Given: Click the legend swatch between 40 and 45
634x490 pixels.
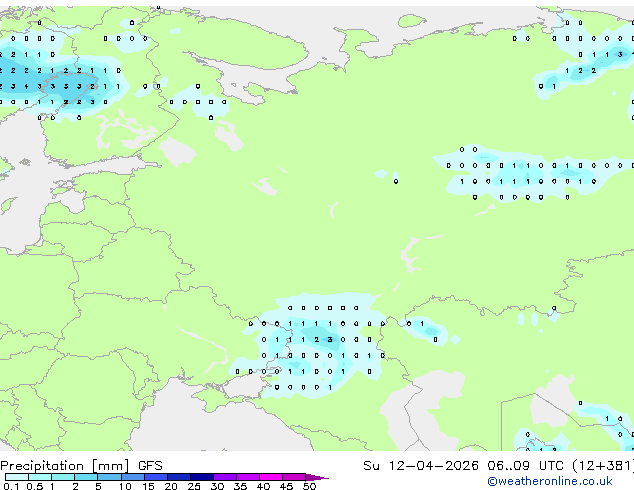Looking at the screenshot, I should [271, 477].
